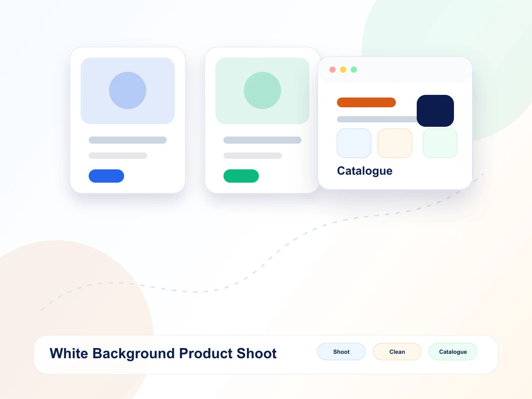
Task: Click the White Background Product Shoot title
Action: tap(163, 353)
